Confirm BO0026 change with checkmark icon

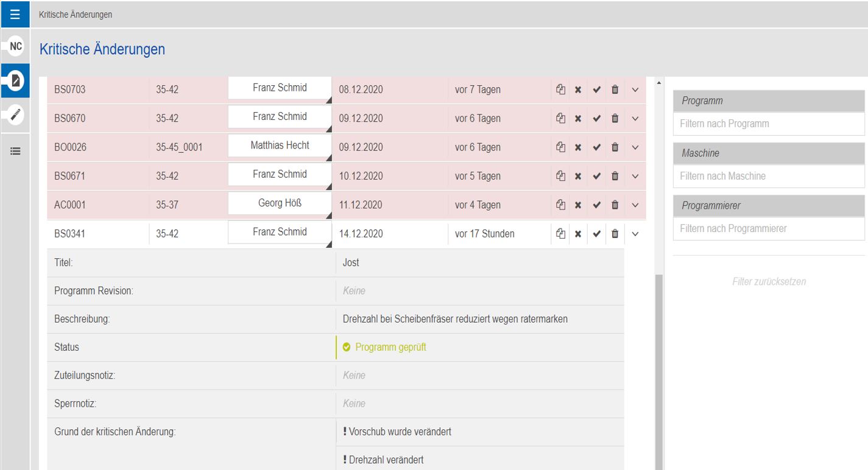pos(597,147)
